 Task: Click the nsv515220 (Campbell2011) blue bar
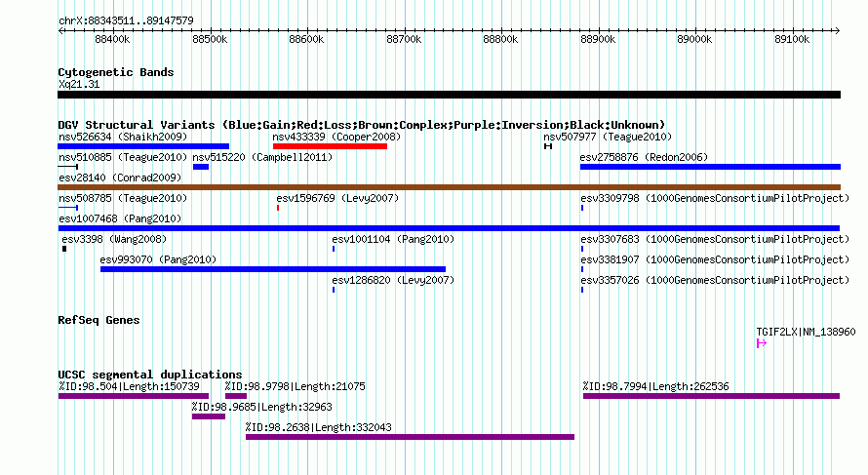pos(201,167)
